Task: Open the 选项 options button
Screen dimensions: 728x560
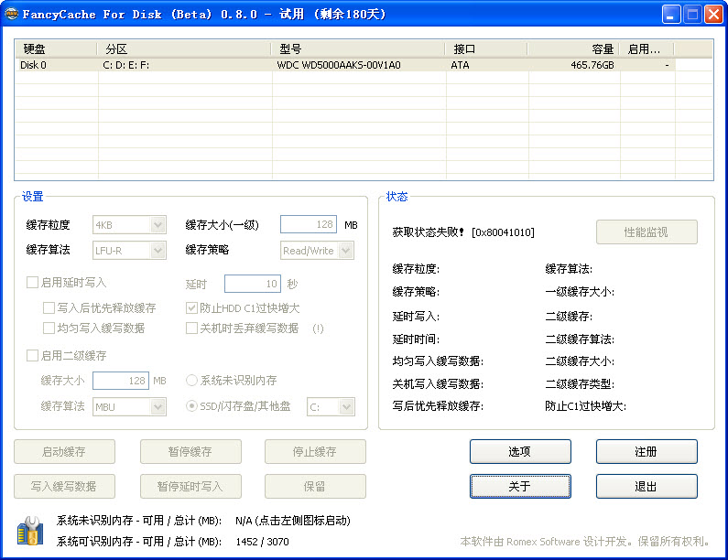Action: pyautogui.click(x=520, y=451)
